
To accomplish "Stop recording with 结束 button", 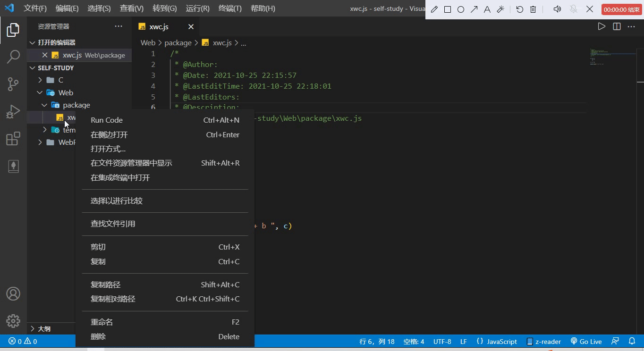I will [x=621, y=9].
